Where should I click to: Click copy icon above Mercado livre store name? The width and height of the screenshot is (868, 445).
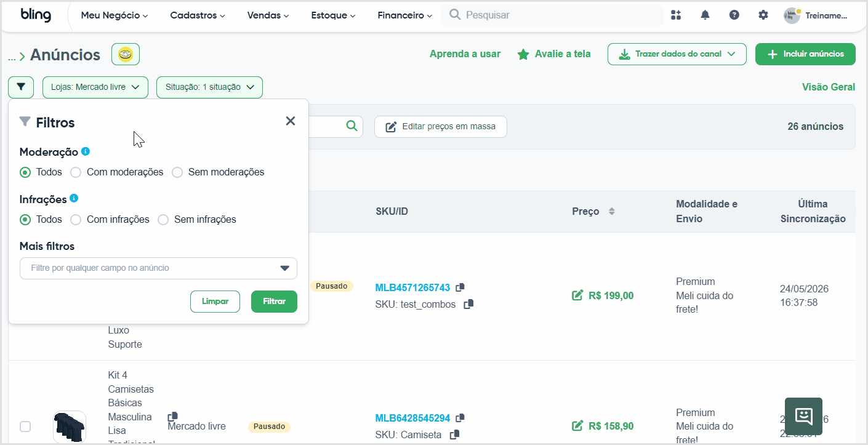click(x=172, y=417)
